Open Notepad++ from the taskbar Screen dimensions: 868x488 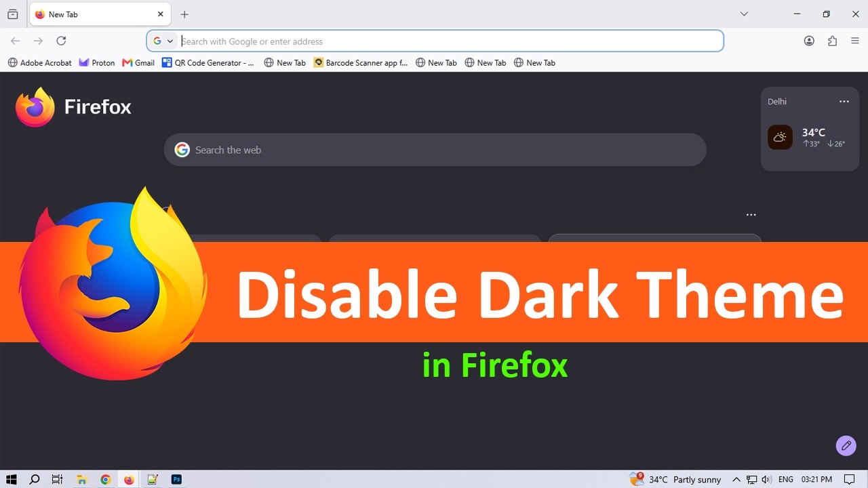[153, 479]
